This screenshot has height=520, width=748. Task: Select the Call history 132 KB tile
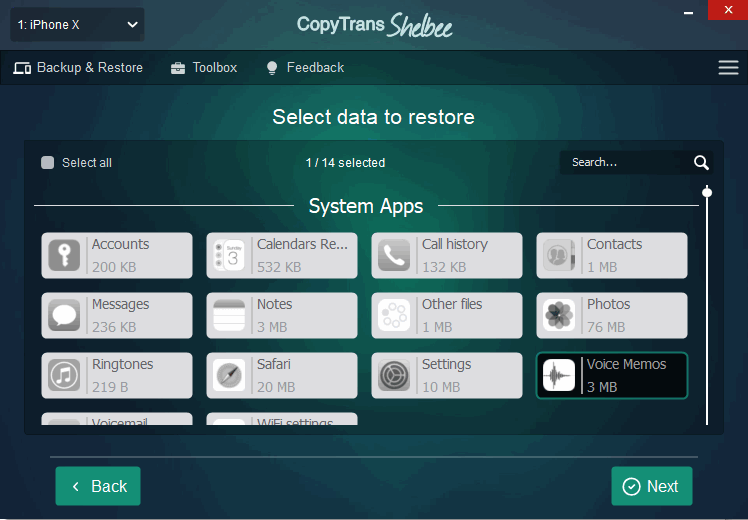pyautogui.click(x=447, y=255)
